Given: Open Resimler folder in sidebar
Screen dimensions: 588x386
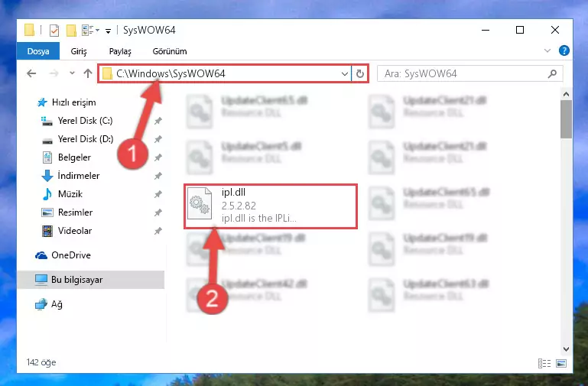Looking at the screenshot, I should coord(67,212).
